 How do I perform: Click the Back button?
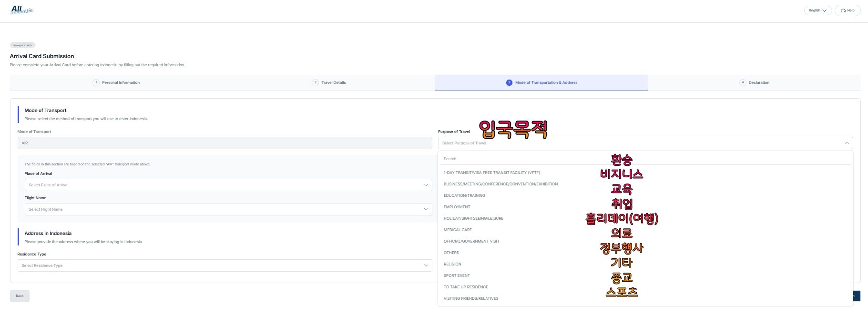click(20, 296)
